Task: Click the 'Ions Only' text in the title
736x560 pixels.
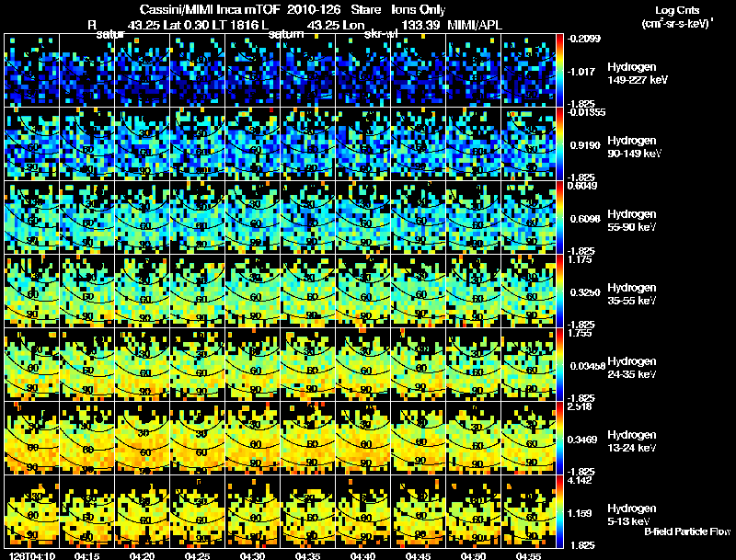Action: [x=419, y=9]
